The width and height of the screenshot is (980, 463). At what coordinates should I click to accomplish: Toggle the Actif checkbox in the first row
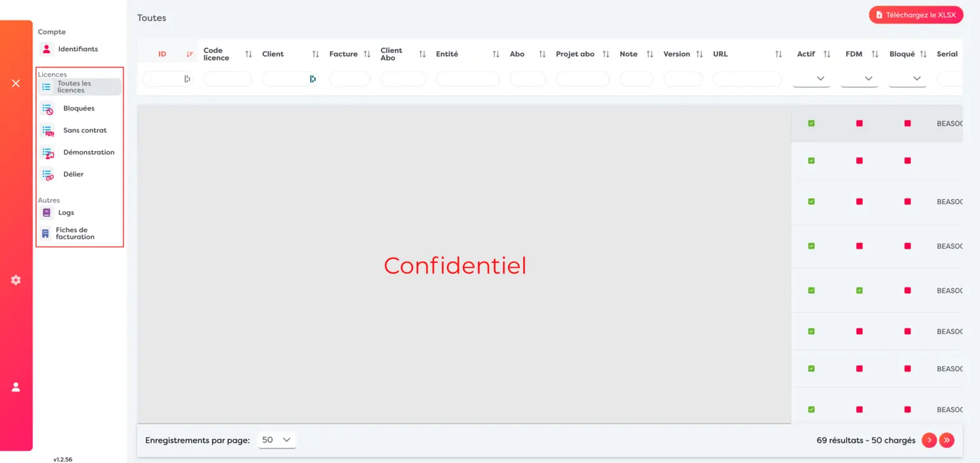click(x=812, y=123)
